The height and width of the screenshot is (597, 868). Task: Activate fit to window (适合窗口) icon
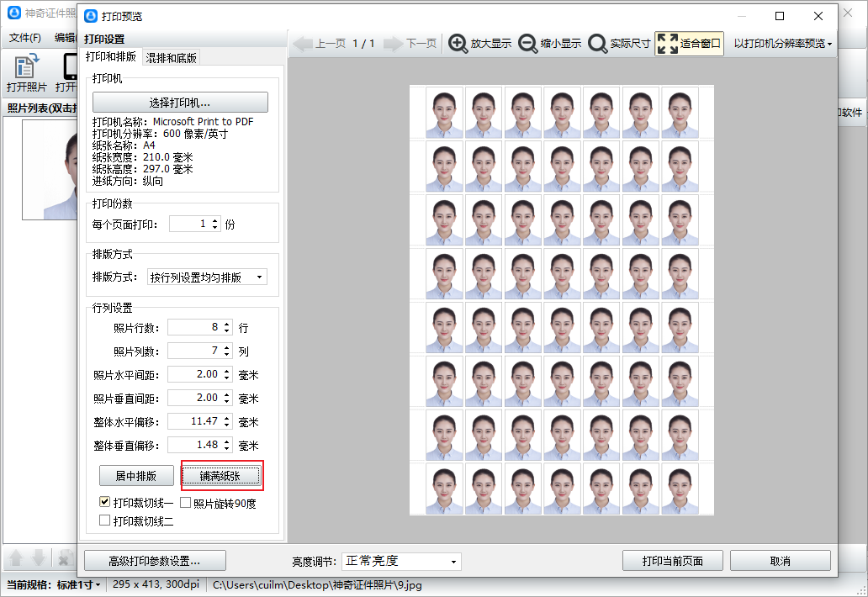(x=666, y=44)
